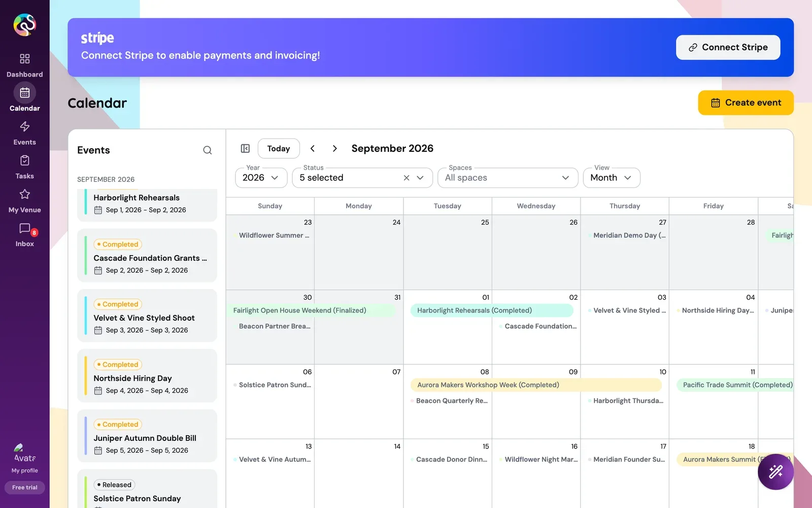Open the Year 2026 dropdown

click(x=261, y=178)
